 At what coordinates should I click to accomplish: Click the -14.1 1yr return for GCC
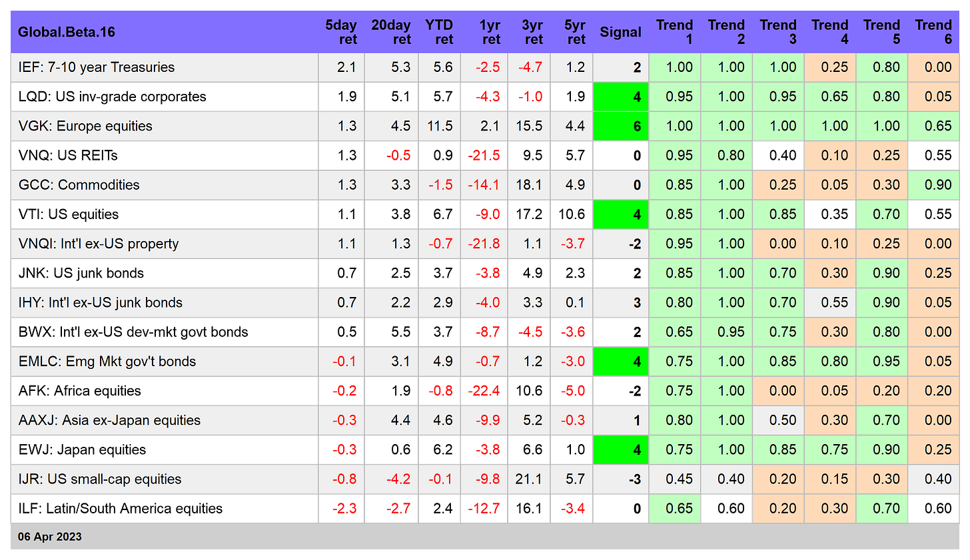click(x=484, y=184)
